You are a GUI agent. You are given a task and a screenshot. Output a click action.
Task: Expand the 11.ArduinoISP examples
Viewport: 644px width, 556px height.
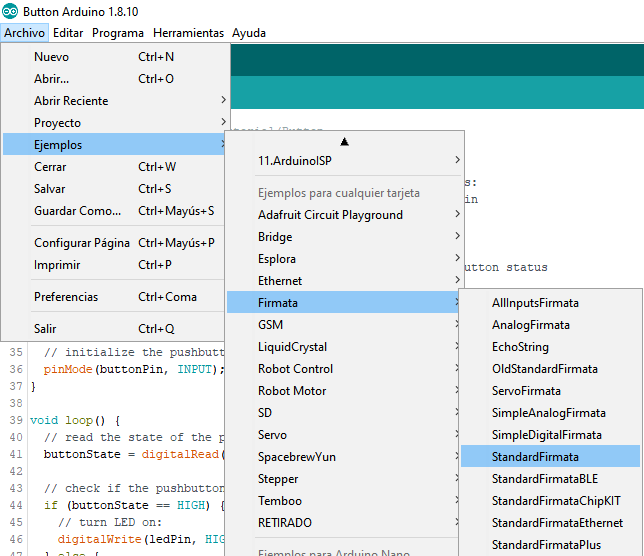coord(344,161)
